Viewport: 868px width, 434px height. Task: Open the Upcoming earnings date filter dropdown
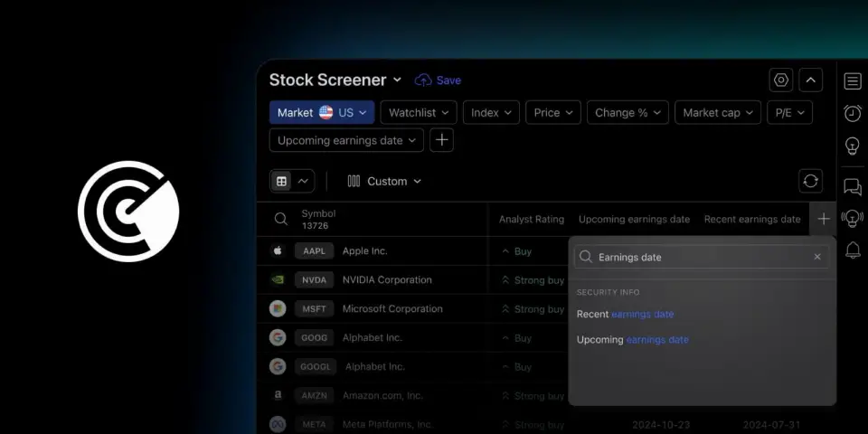point(346,140)
